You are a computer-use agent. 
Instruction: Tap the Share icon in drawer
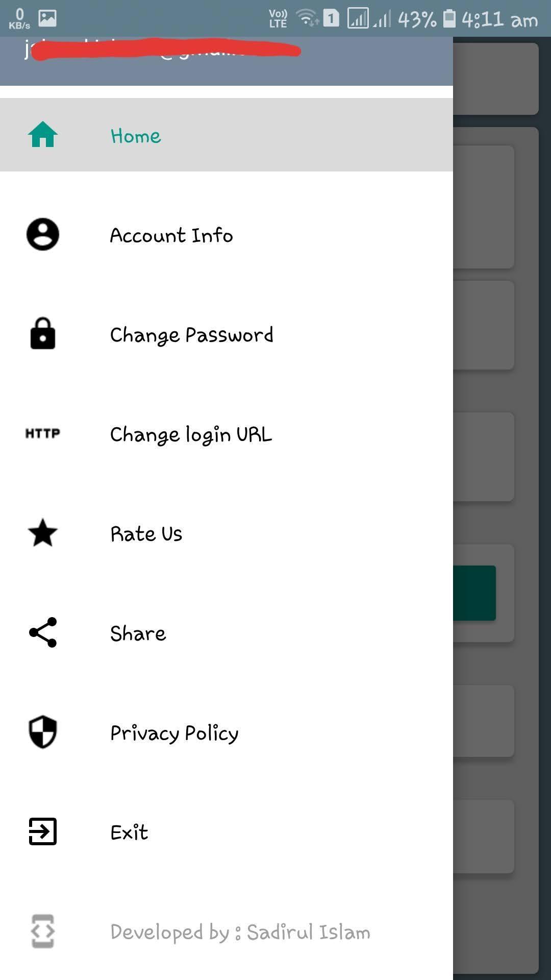[43, 632]
